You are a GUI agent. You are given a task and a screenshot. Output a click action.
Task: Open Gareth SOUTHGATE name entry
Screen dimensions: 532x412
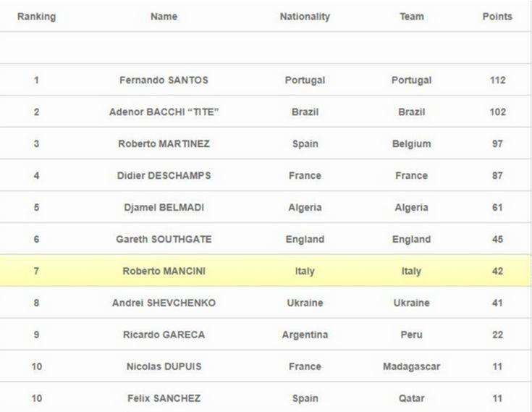pos(164,239)
